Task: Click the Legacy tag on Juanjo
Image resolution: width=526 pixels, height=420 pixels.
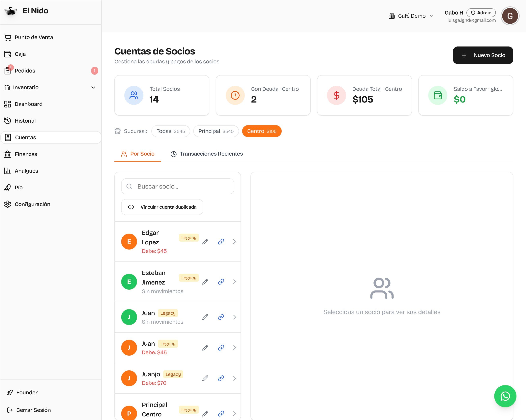Action: coord(173,374)
